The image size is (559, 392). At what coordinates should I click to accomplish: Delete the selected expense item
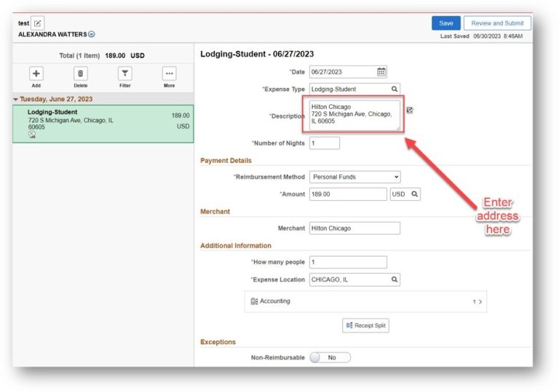click(81, 73)
